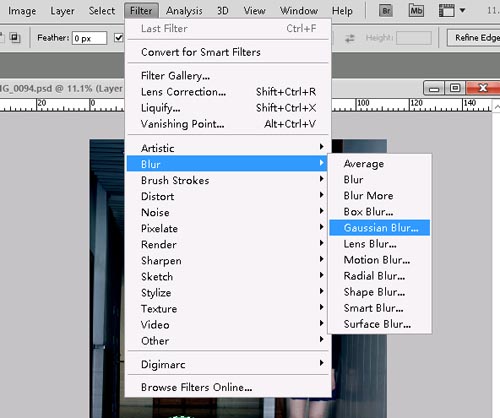500x418 pixels.
Task: Open the Analysis menu in the menu bar
Action: (x=184, y=11)
